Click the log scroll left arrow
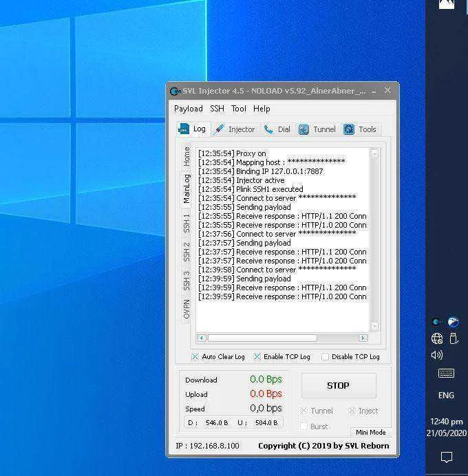This screenshot has height=476, width=468. pos(202,338)
